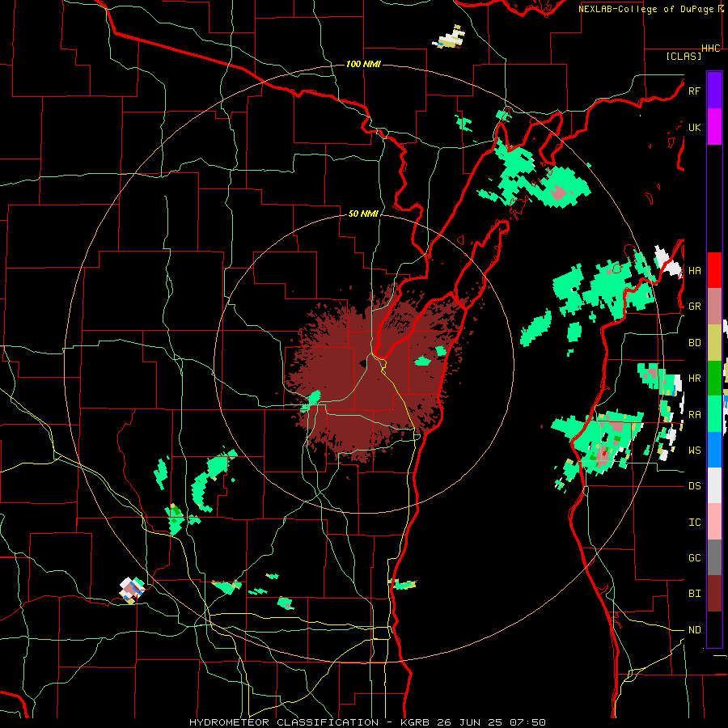Click the WS blue legend color swatch
This screenshot has height=728, width=728.
[714, 450]
